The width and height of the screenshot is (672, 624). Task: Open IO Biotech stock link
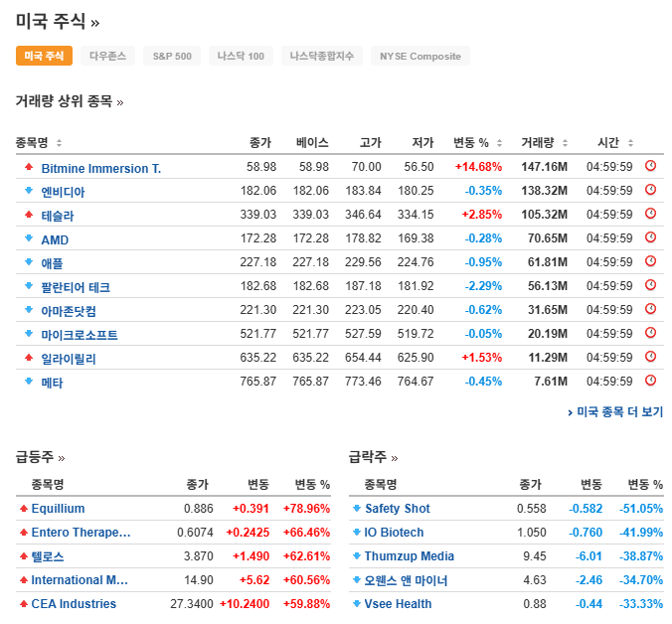click(394, 533)
